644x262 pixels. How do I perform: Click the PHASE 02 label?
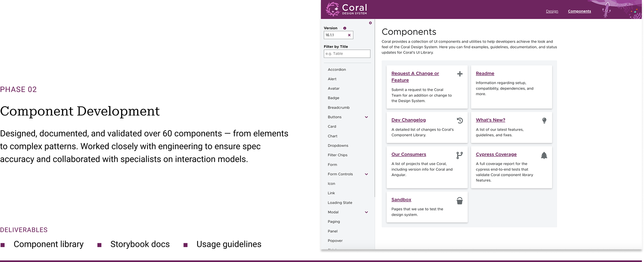[18, 90]
